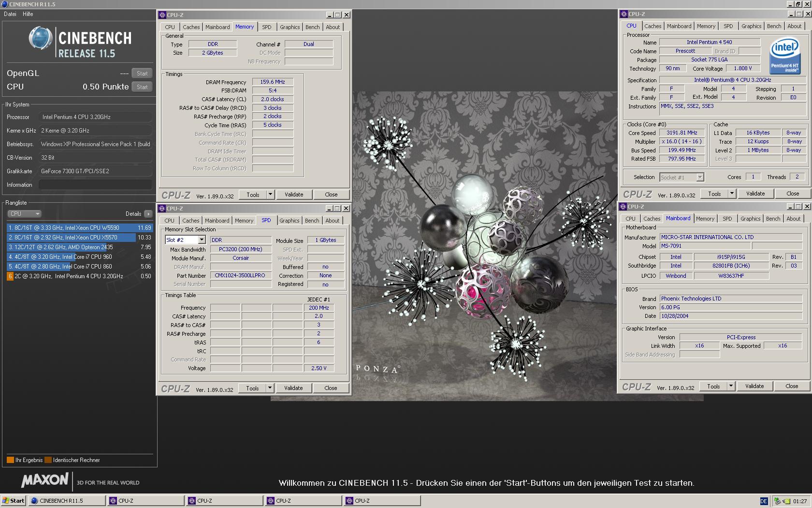This screenshot has height=508, width=812.
Task: Open the Slot #2 memory slot dropdown
Action: click(x=202, y=240)
